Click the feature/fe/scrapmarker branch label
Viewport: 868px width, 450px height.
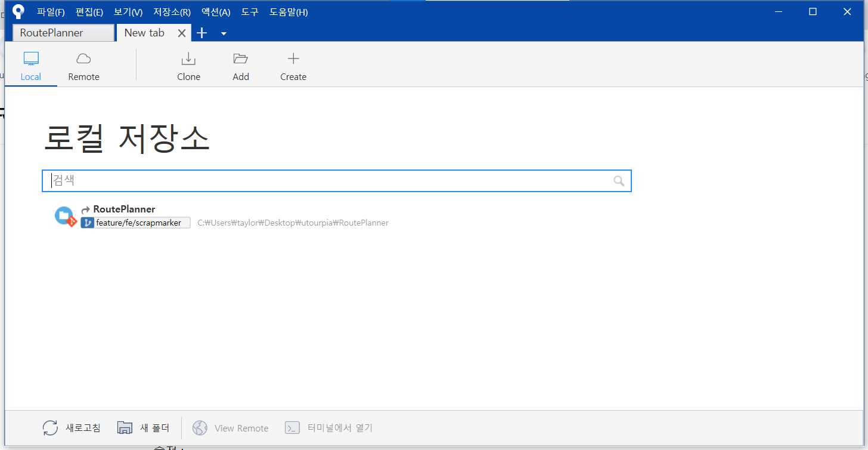click(x=135, y=223)
